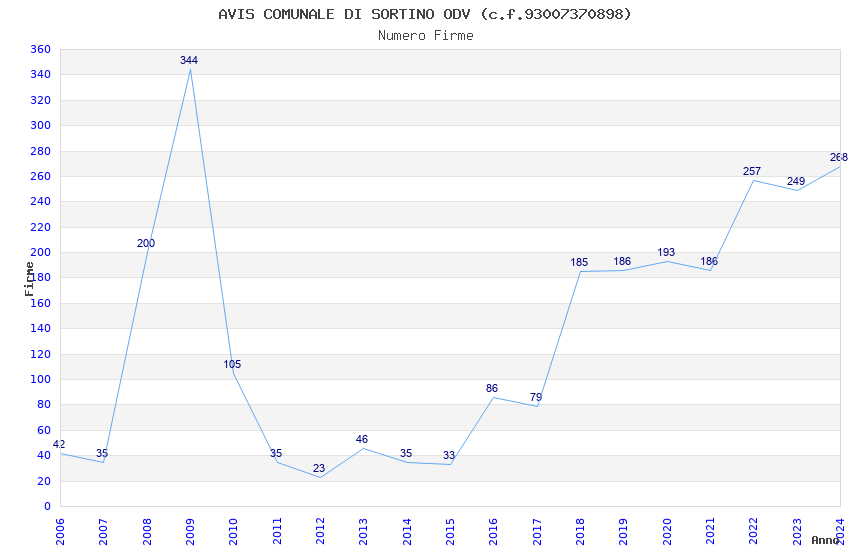This screenshot has height=550, width=850.
Task: Click the x-axis year label "2011"
Action: (276, 532)
